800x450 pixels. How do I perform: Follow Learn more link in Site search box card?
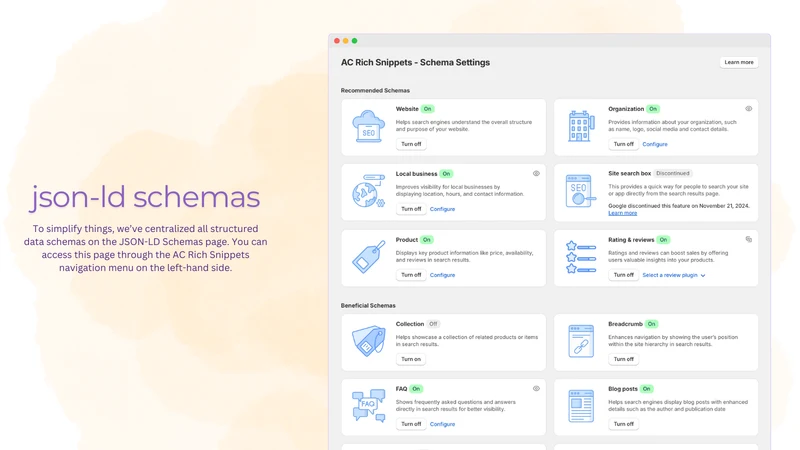tap(622, 213)
